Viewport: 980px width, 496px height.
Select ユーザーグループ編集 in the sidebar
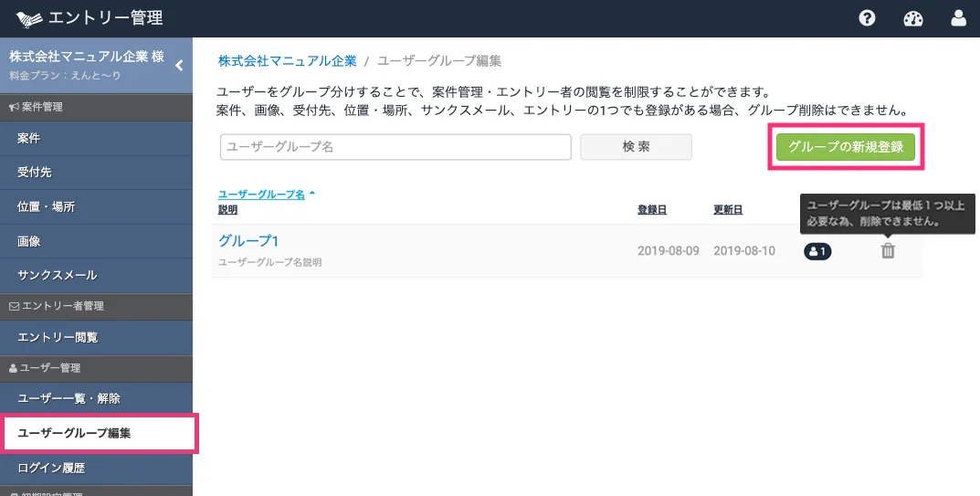click(98, 433)
